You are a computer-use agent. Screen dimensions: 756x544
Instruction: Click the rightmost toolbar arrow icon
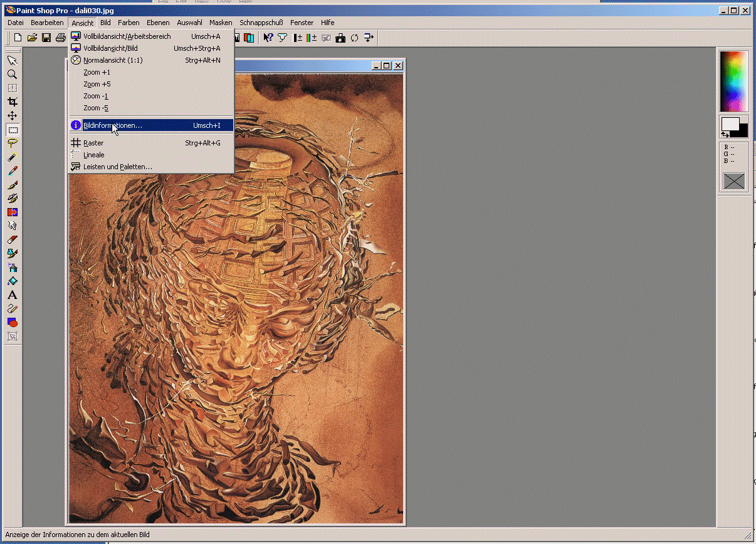369,38
